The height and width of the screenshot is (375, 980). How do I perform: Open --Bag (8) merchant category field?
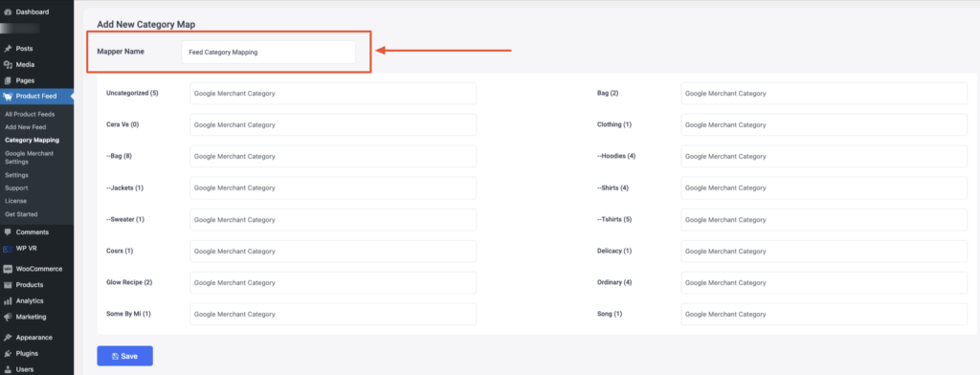pyautogui.click(x=333, y=156)
